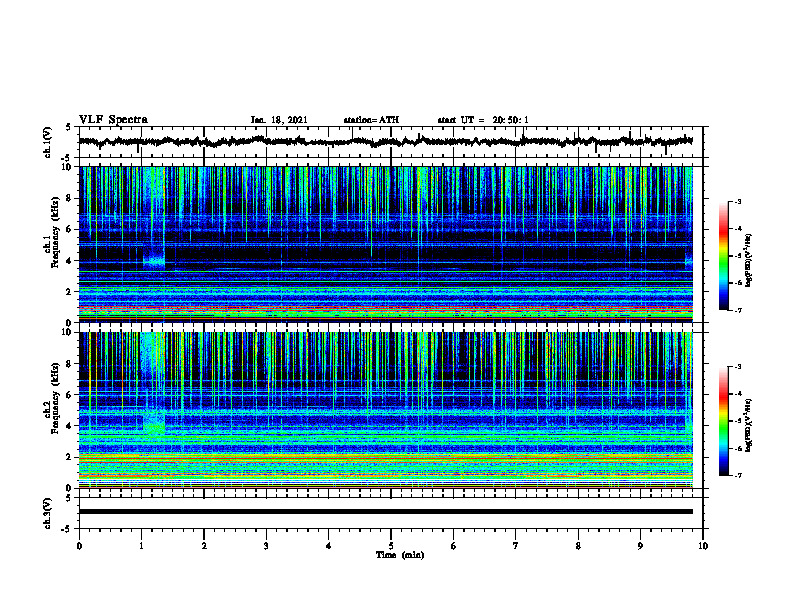Click ch.1 frequency axis "6" kHz tick label

(70, 230)
